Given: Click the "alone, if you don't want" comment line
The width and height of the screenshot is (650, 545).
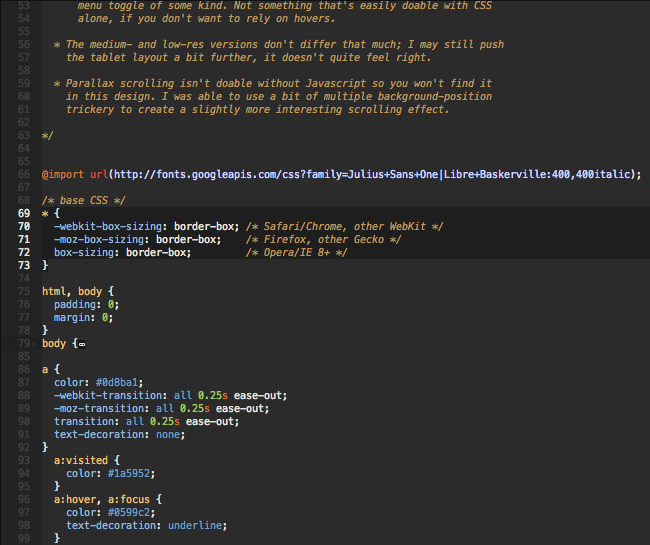Looking at the screenshot, I should 206,19.
